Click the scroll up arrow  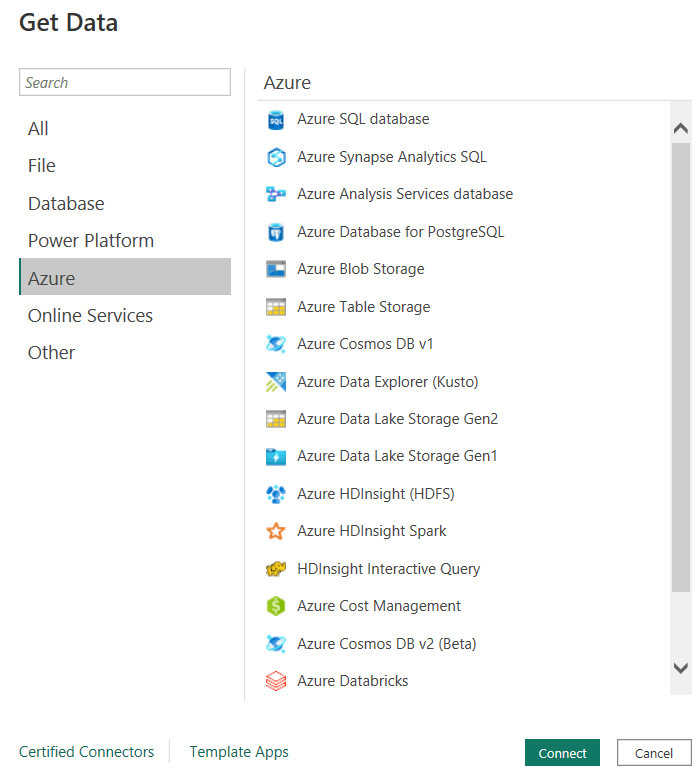coord(681,129)
